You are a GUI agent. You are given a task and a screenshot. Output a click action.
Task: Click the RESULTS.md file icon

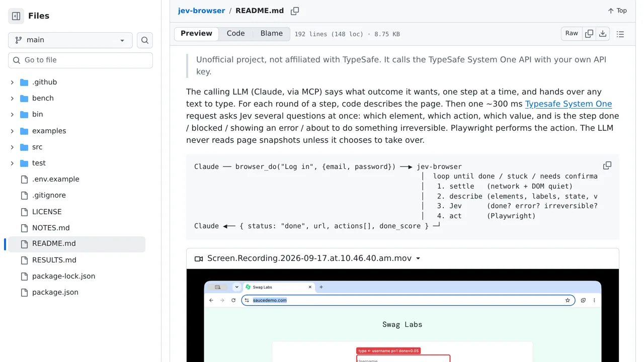tap(24, 260)
